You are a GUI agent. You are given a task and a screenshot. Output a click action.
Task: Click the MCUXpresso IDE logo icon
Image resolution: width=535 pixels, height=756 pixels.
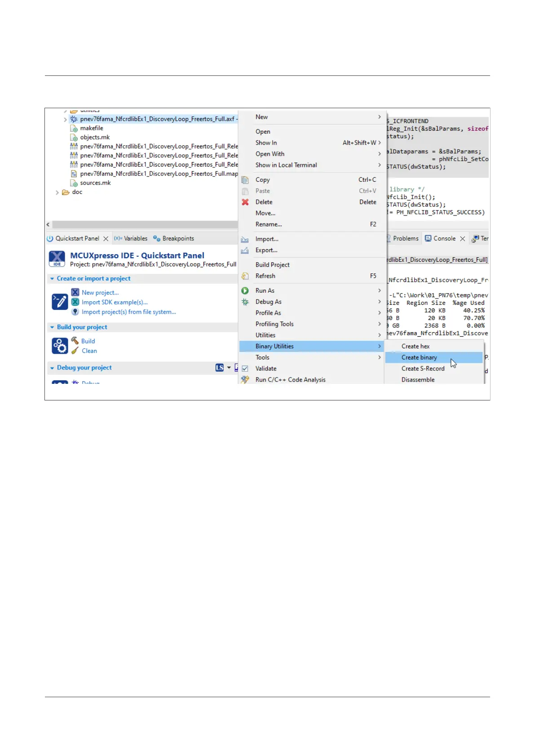[x=57, y=259]
